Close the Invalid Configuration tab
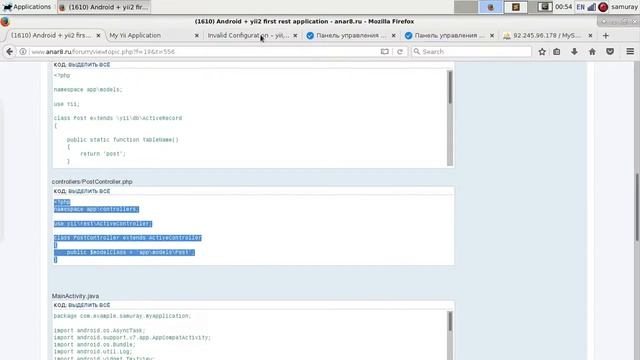Screen dimensions: 640x360 [295, 36]
